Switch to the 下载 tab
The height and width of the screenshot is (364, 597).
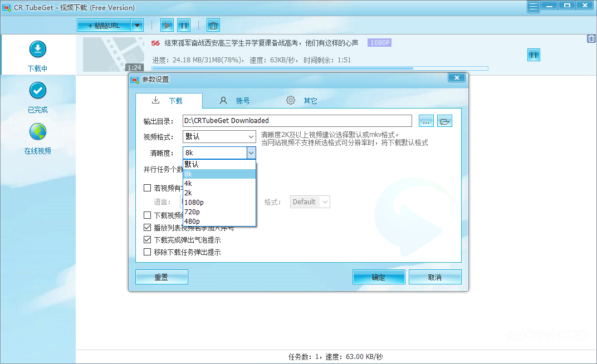(169, 101)
